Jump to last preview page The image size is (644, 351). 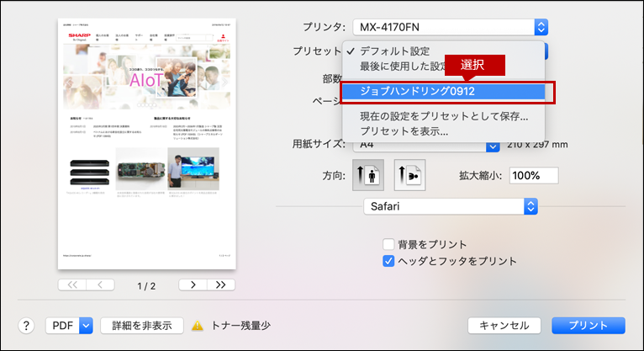click(x=221, y=285)
